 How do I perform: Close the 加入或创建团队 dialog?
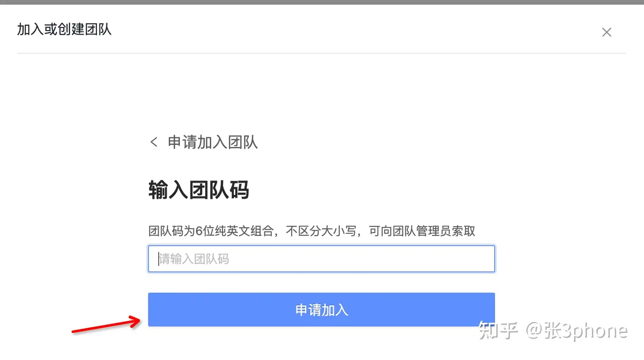606,32
